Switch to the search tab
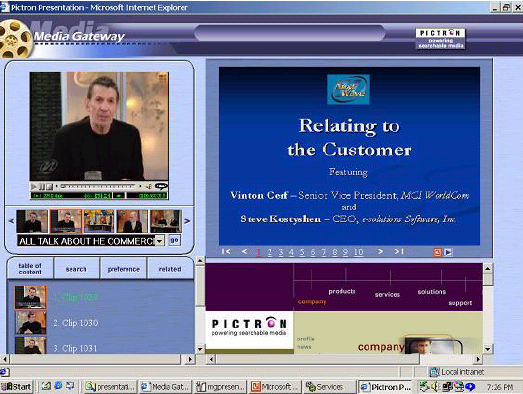Image resolution: width=523 pixels, height=394 pixels. tap(76, 269)
